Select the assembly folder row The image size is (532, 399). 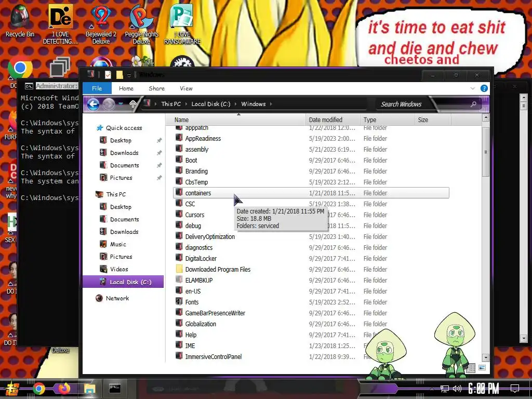311,149
